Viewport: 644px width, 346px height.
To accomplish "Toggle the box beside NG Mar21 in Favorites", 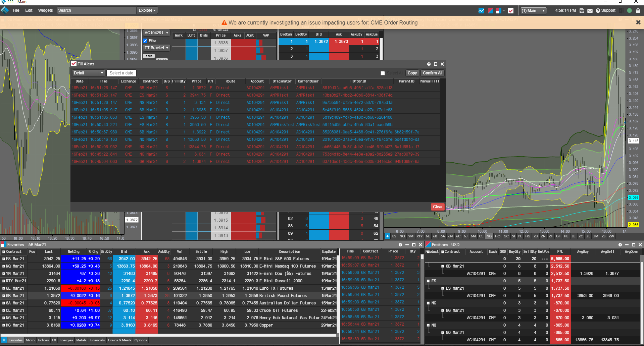I will [4, 318].
